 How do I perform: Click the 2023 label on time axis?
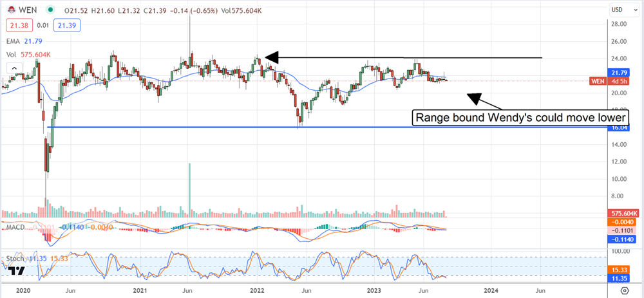[374, 290]
